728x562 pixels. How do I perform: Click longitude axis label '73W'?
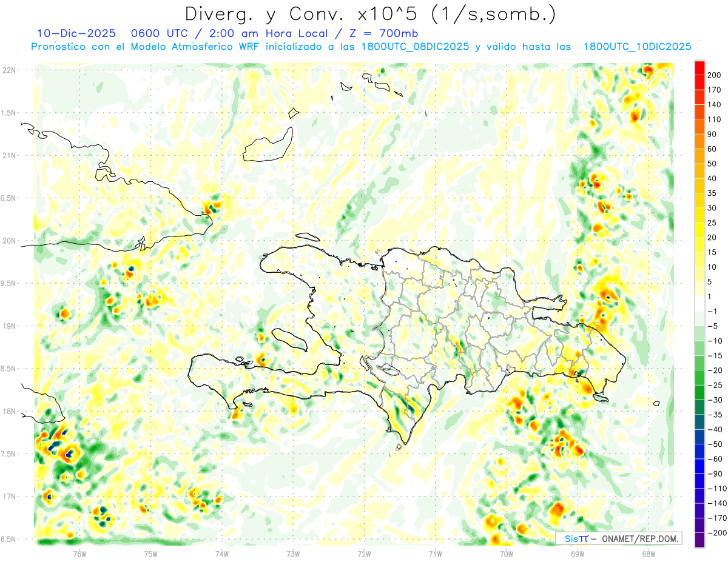[293, 554]
